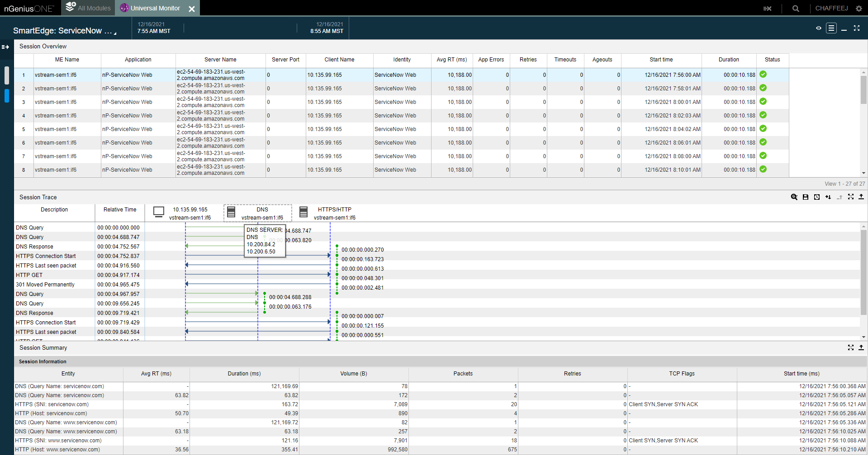Click the Session Overview vertical scrollbar
This screenshot has height=455, width=868.
point(863,90)
